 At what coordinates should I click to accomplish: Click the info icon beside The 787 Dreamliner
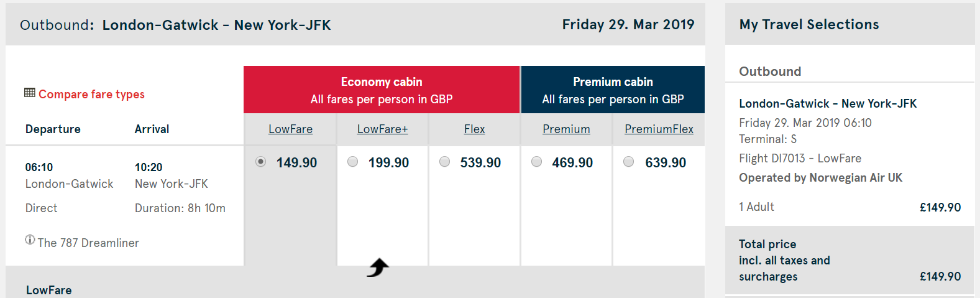pyautogui.click(x=30, y=240)
